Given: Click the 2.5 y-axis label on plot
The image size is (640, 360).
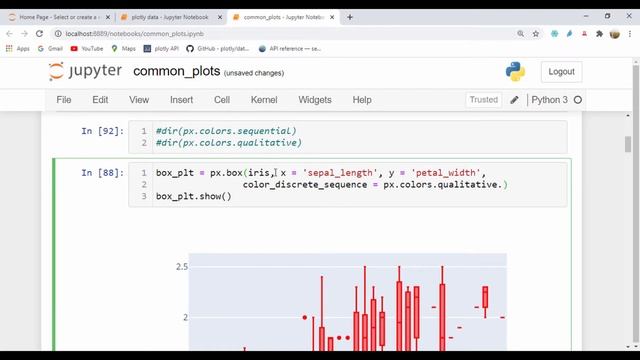Looking at the screenshot, I should 182,267.
